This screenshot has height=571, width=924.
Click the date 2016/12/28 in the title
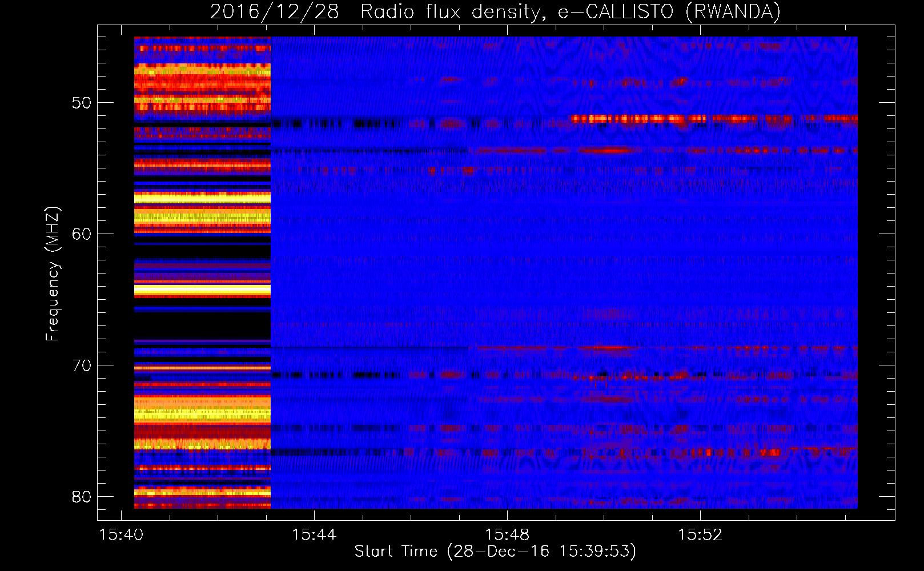coord(275,12)
